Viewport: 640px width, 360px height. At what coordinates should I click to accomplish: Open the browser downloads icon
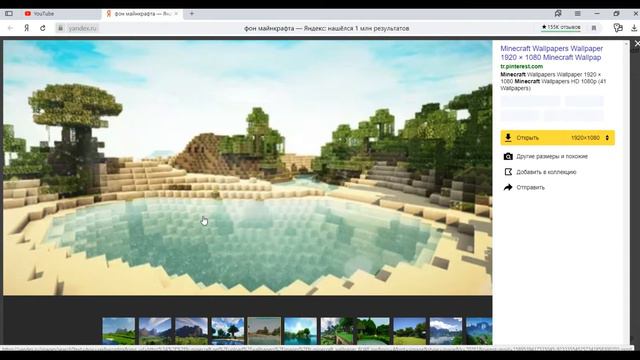(x=633, y=28)
